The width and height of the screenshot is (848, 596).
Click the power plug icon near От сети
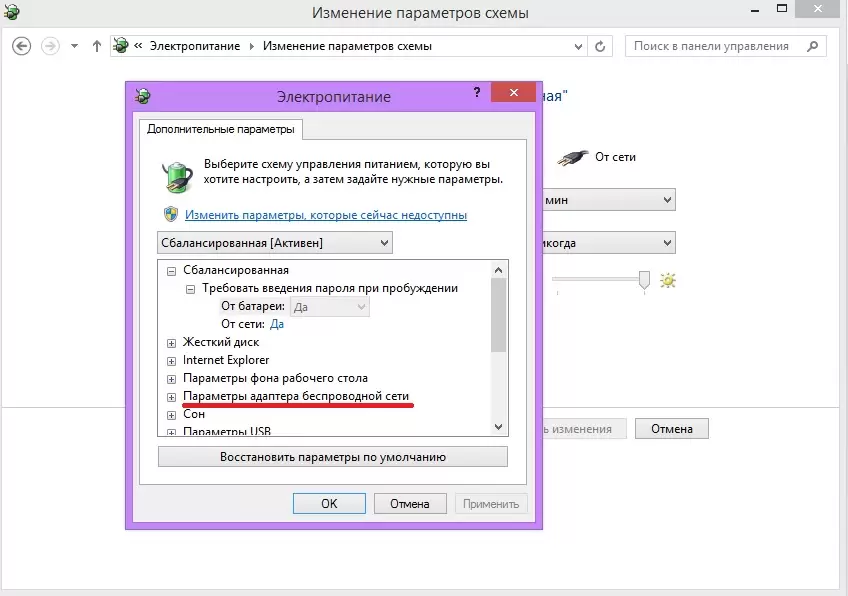(x=571, y=158)
